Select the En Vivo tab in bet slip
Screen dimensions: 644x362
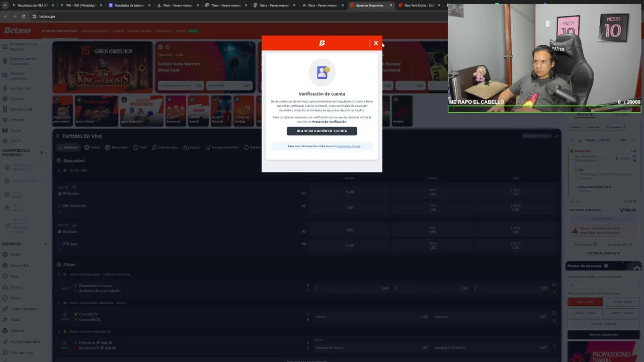click(575, 127)
